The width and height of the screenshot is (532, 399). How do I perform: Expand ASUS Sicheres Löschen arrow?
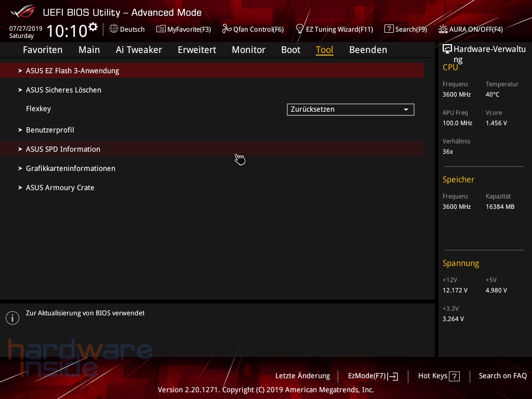(x=20, y=90)
